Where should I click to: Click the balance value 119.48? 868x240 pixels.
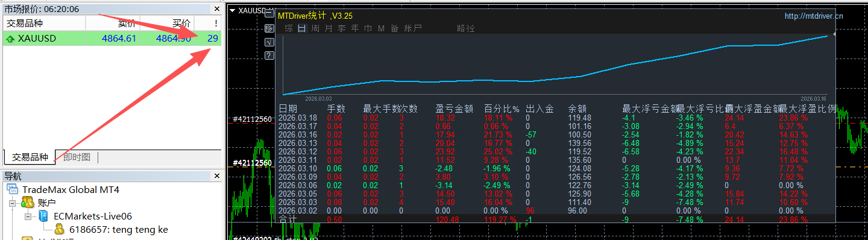[x=579, y=118]
